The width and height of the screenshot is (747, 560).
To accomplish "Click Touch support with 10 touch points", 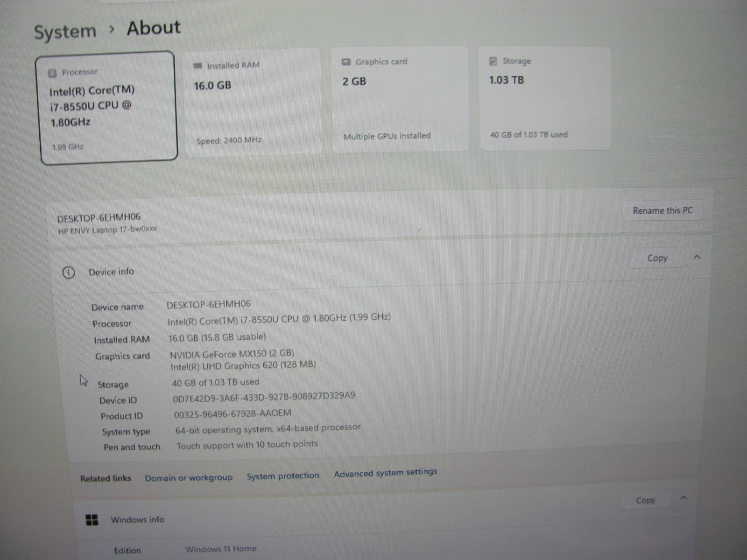I will pyautogui.click(x=247, y=445).
